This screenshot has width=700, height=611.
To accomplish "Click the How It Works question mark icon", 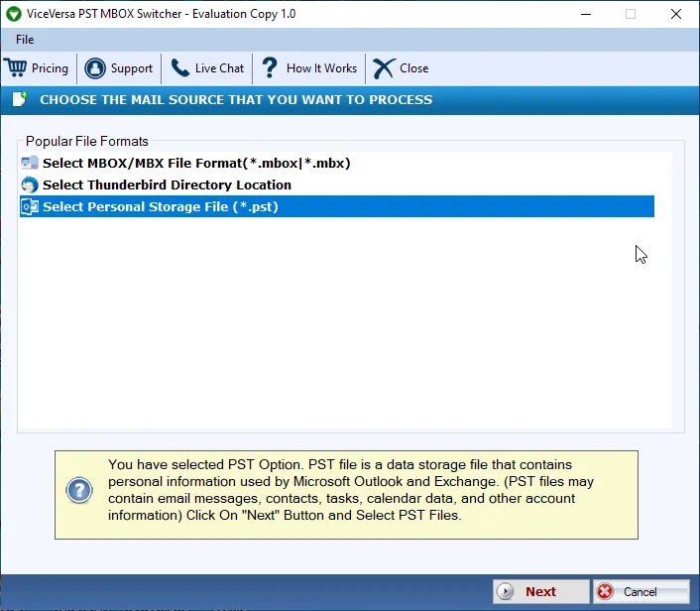I will 270,68.
